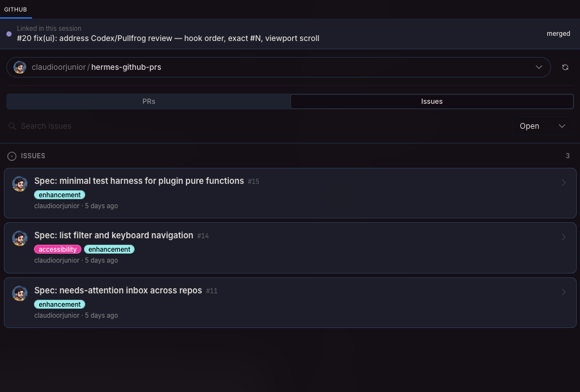580x392 pixels.
Task: Click the search magnifier icon
Action: (12, 126)
